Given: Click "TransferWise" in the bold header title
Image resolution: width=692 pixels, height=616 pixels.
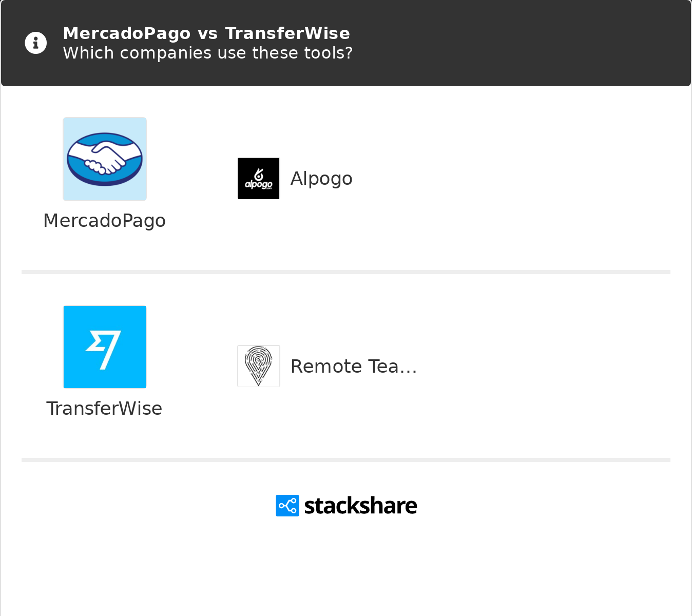Looking at the screenshot, I should tap(287, 33).
